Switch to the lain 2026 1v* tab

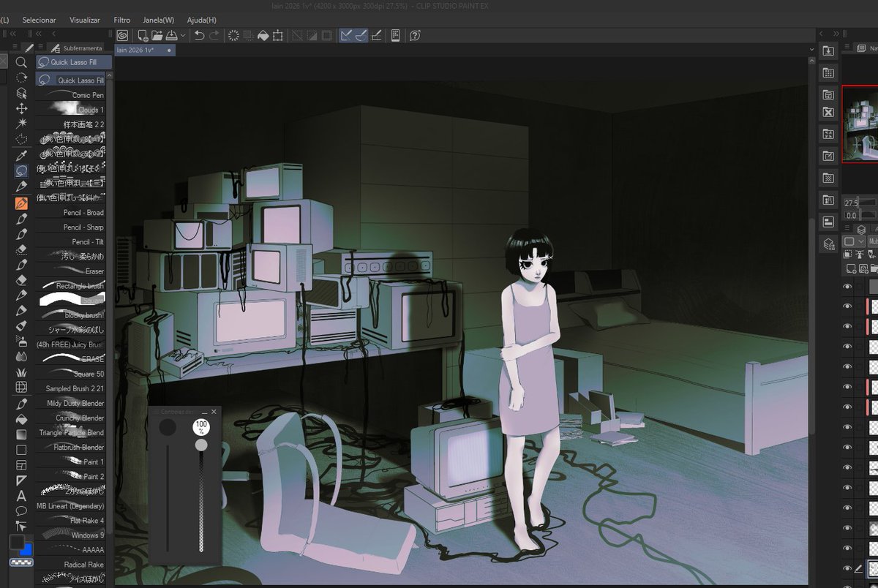(x=143, y=50)
